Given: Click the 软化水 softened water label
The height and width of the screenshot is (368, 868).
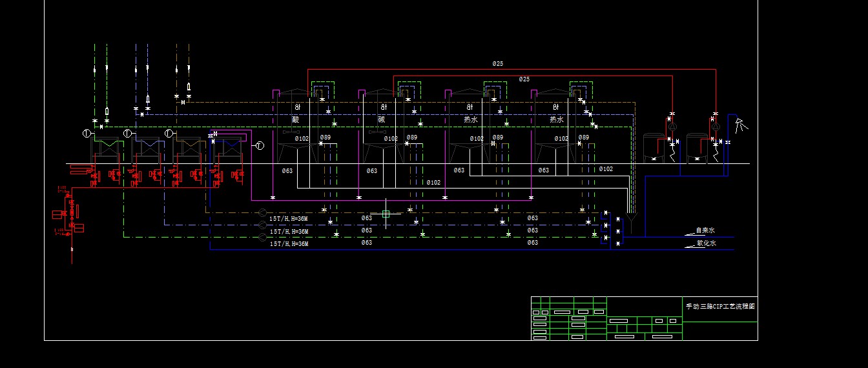Looking at the screenshot, I should 707,244.
